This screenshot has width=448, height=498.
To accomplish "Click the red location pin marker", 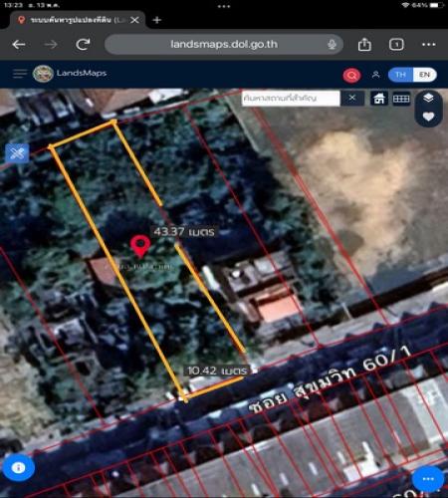I will click(x=140, y=246).
